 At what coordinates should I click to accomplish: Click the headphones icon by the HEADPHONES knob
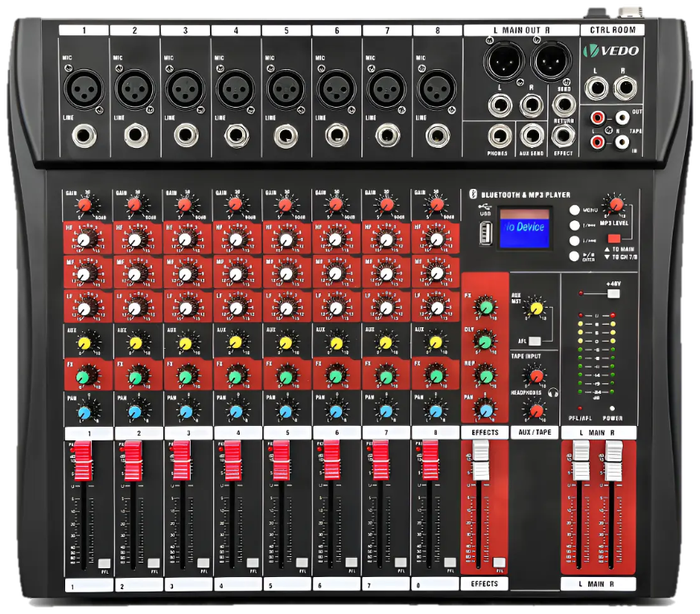553,393
